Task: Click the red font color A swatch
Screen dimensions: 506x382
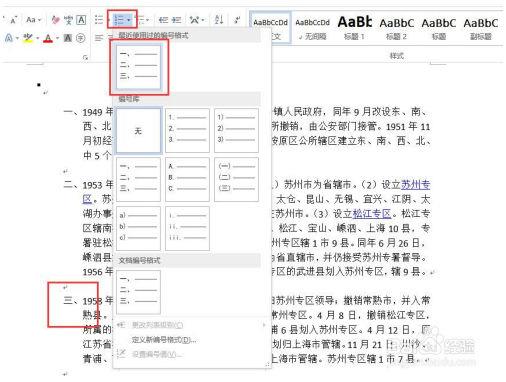Action: coord(48,38)
